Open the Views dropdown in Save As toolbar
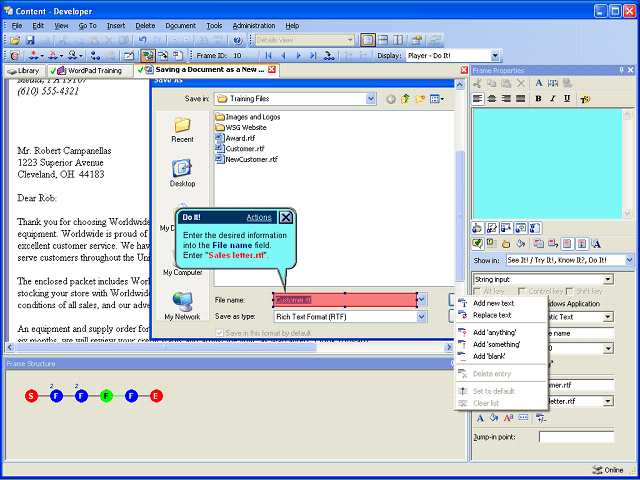640x480 pixels. tap(437, 98)
